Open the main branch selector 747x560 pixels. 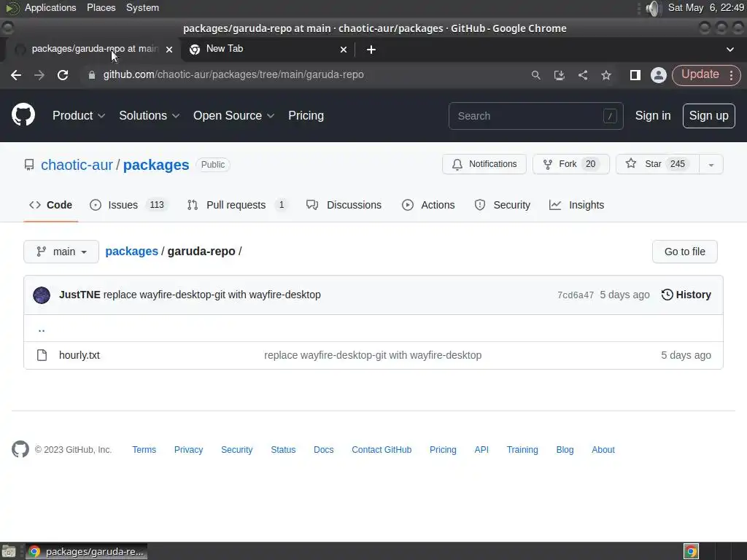(x=61, y=252)
